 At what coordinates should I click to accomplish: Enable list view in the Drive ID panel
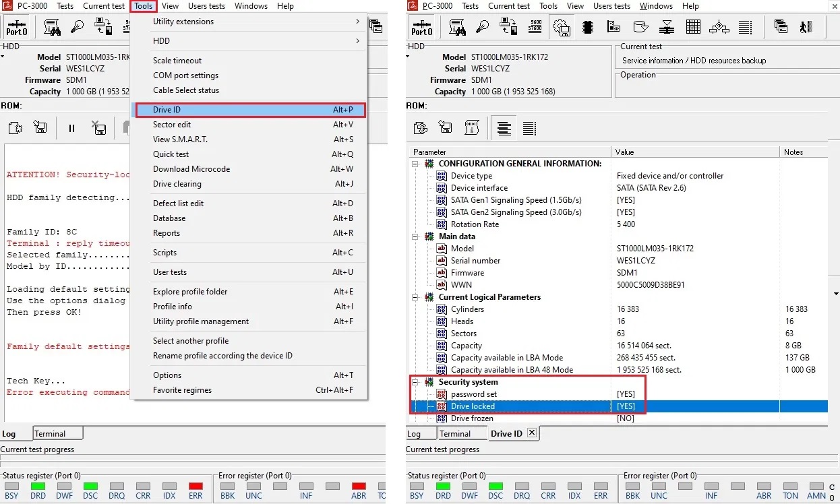[530, 127]
